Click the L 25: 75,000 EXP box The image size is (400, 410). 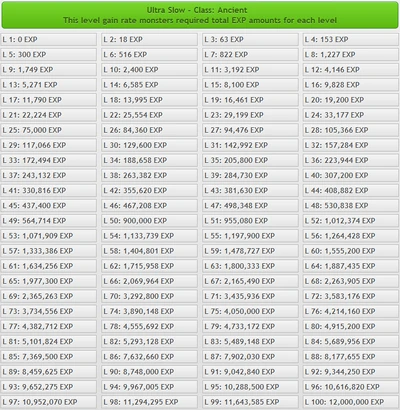[x=49, y=130]
